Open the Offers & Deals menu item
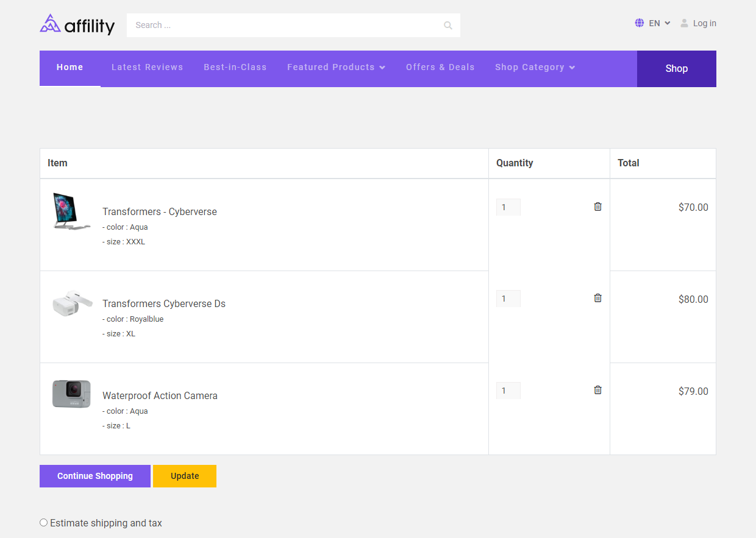 point(440,67)
